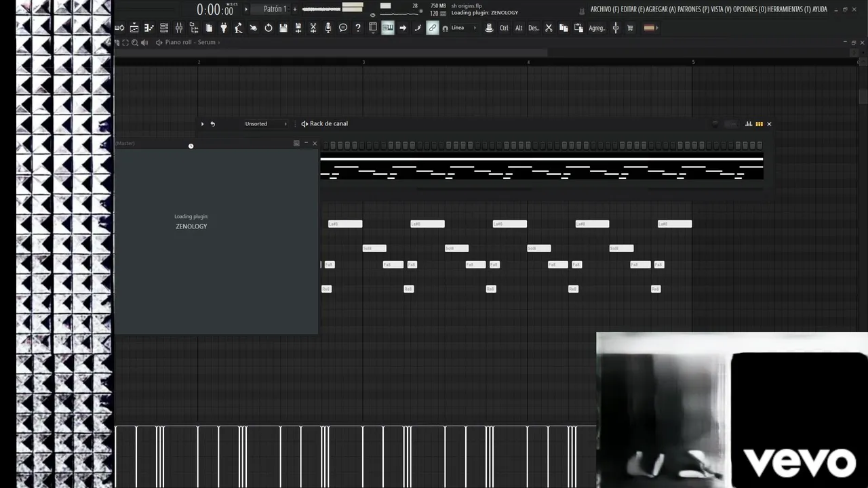Click the render export floppy icon

pos(298,28)
